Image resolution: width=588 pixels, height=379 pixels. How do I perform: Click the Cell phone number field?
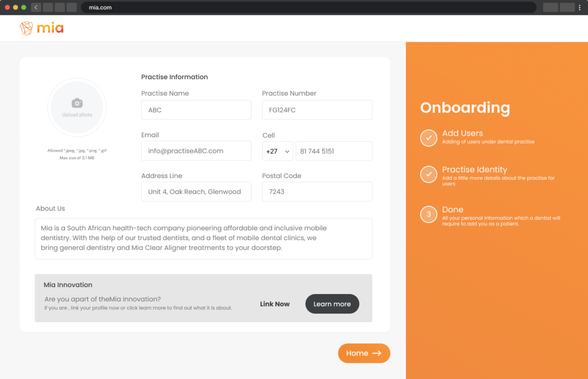[334, 151]
